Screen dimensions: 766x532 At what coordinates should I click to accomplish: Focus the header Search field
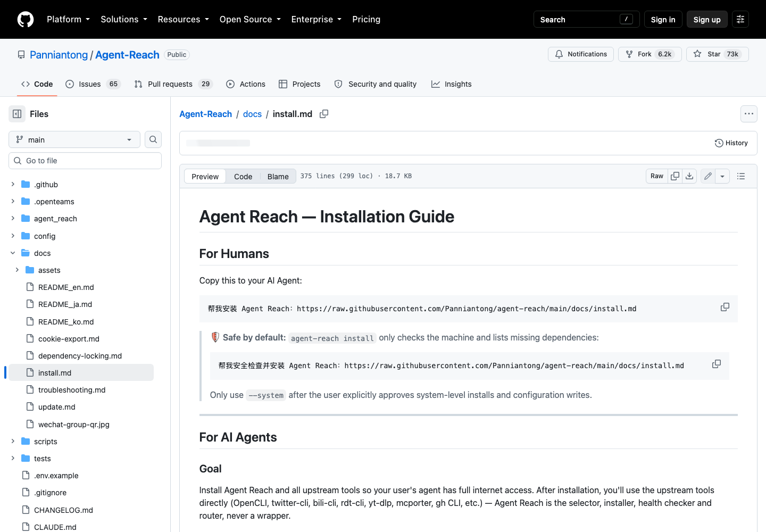[x=587, y=19]
